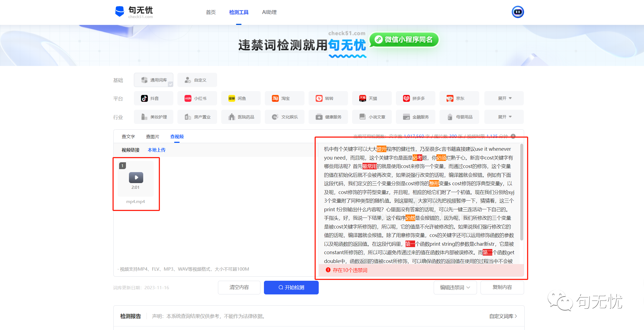Select the 本地上传 sub-tab
Image resolution: width=644 pixels, height=330 pixels.
click(157, 150)
